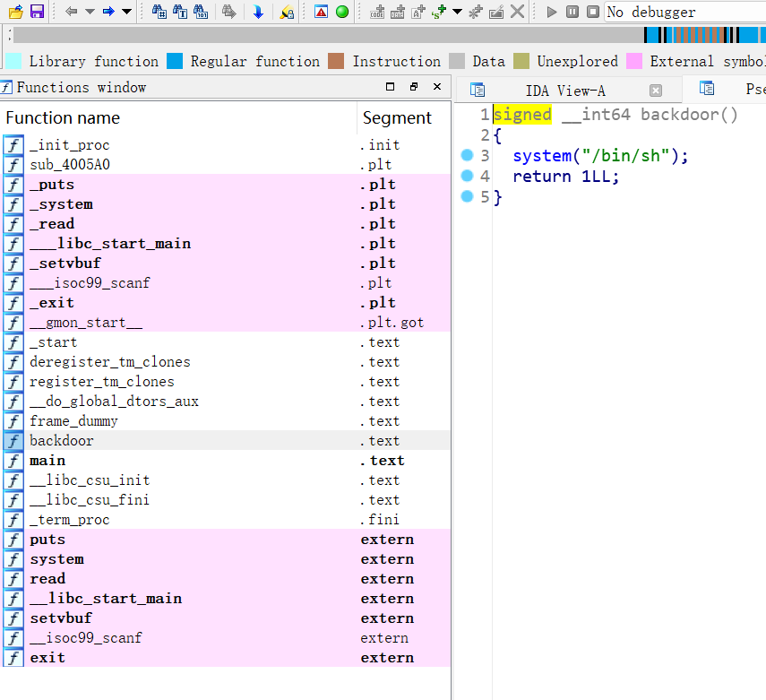
Task: Click the Unexplored legend color swatch
Action: (521, 61)
